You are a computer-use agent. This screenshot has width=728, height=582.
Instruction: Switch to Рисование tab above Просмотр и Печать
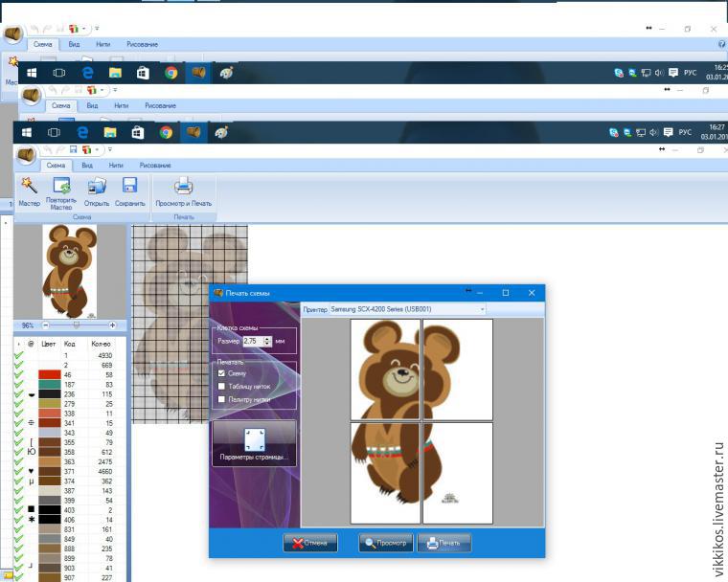pos(155,166)
